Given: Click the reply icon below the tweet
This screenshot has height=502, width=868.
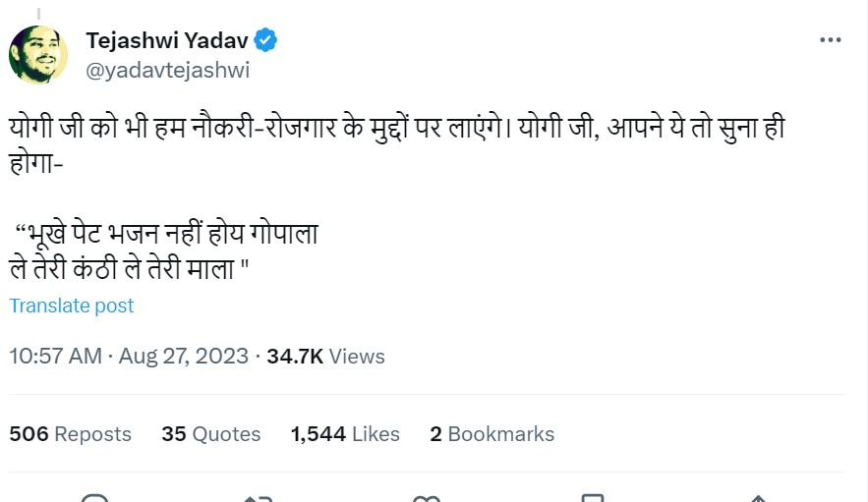Looking at the screenshot, I should point(94,497).
